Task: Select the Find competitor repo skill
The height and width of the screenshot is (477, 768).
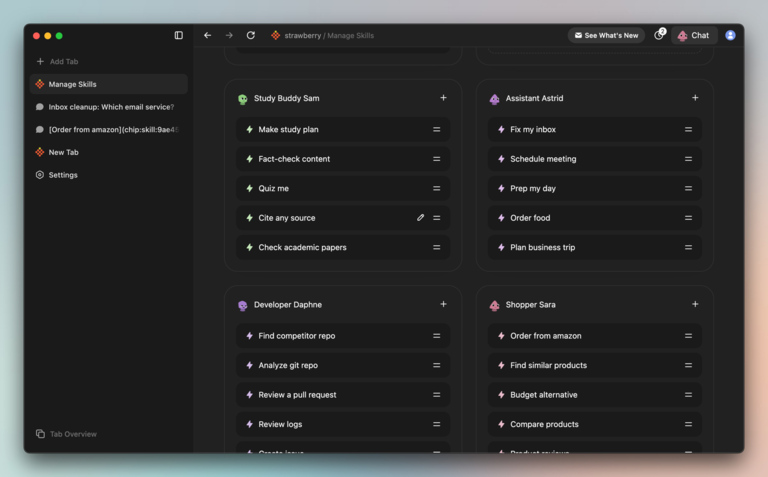Action: pyautogui.click(x=343, y=335)
